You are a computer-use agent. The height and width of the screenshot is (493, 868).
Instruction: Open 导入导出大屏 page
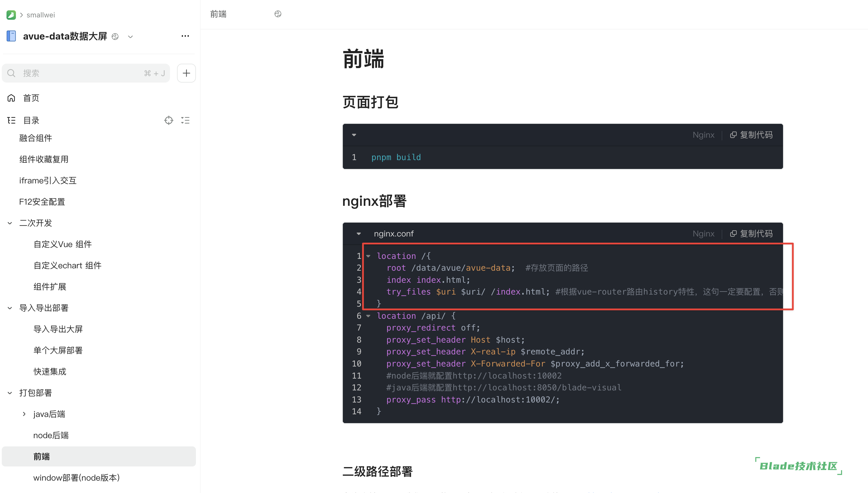58,329
